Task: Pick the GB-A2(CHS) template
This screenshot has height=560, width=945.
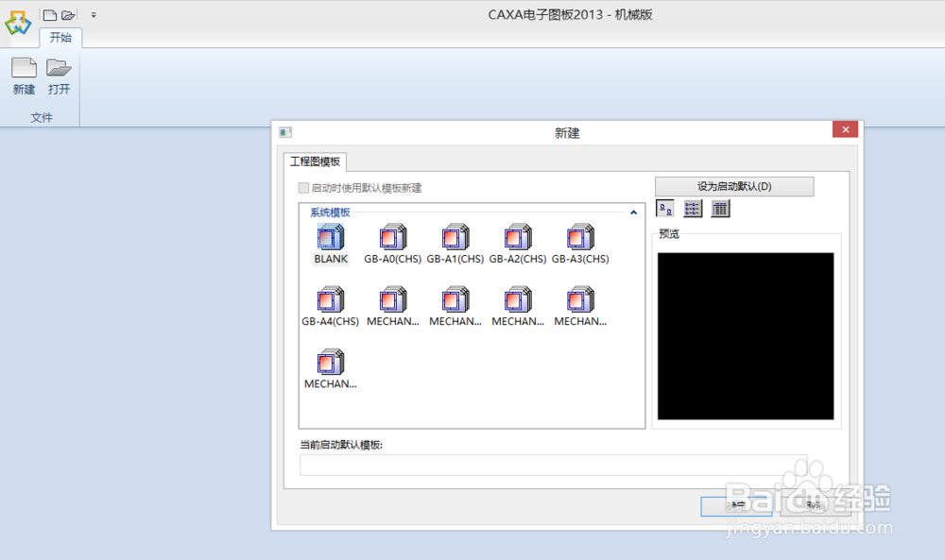Action: pyautogui.click(x=518, y=245)
